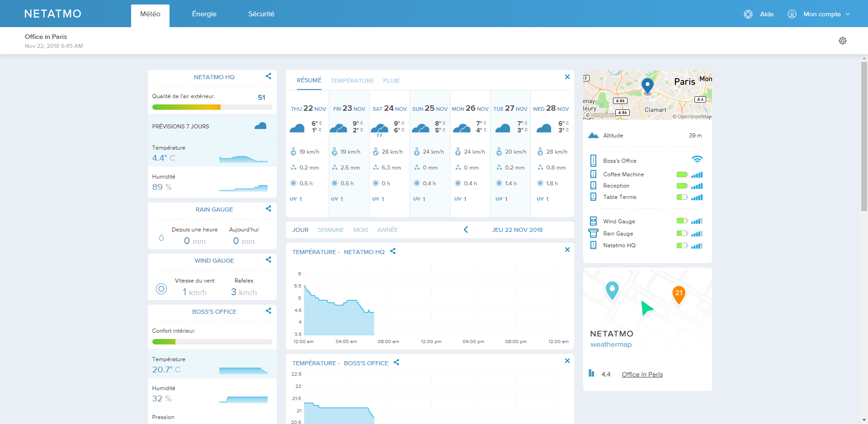Click the Netatmo HQ module icon in list
This screenshot has width=868, height=424.
(x=593, y=245)
